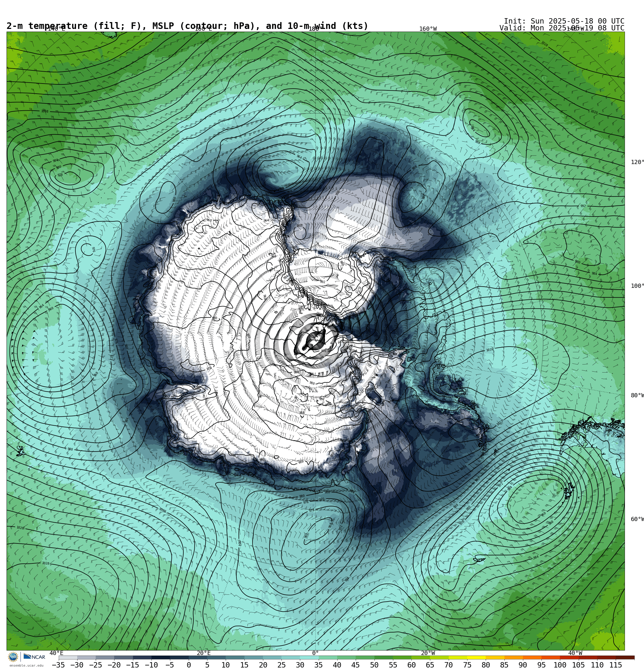This screenshot has height=669, width=644.
Task: Click the colorbar tick label '25'
Action: pos(281,665)
